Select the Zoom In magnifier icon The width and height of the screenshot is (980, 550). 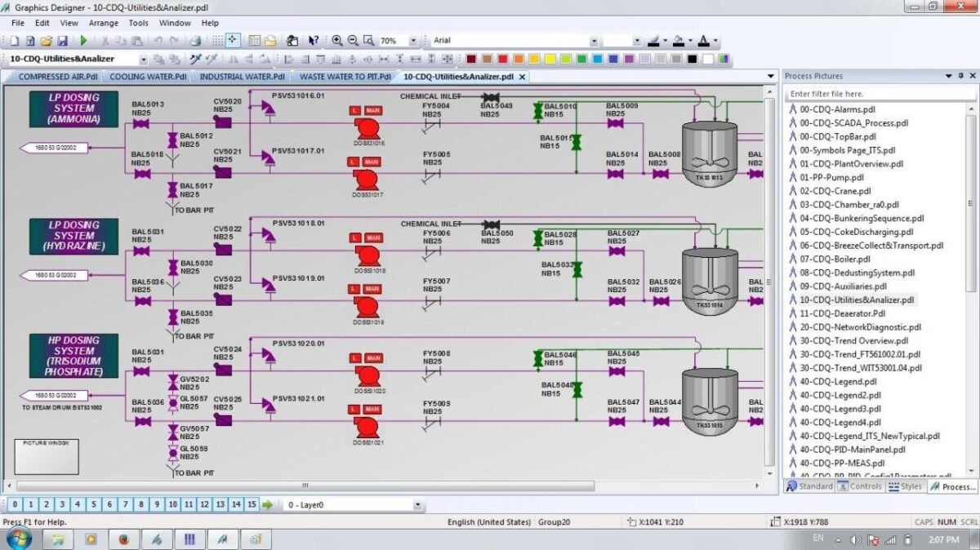(x=336, y=39)
